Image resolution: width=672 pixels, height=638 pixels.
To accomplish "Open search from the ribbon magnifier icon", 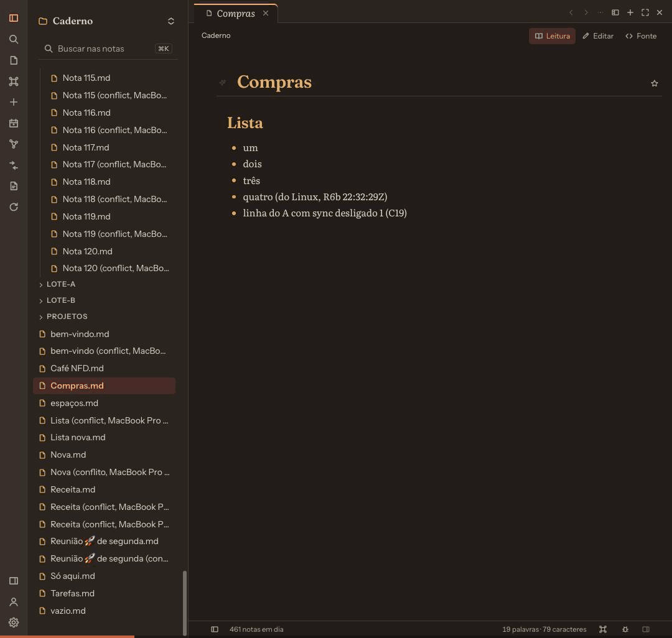I will pos(14,39).
